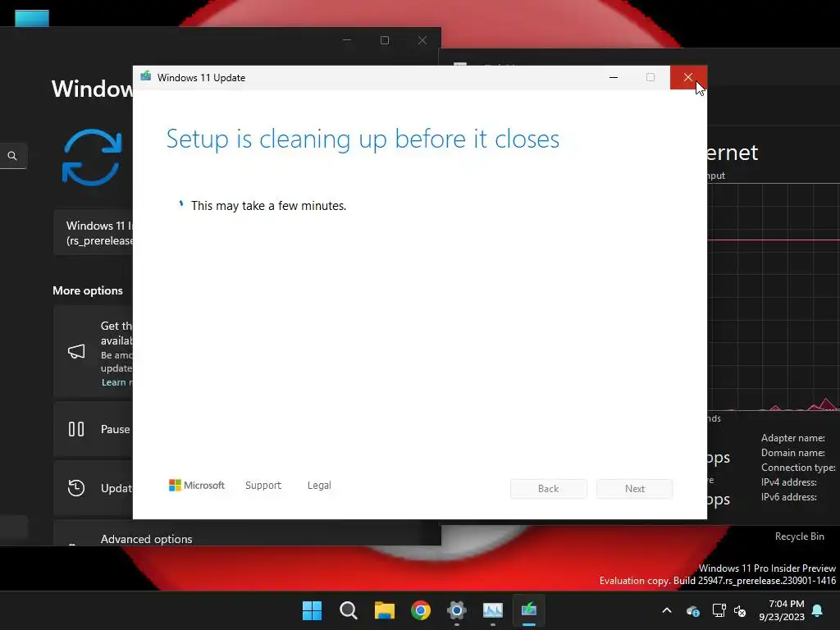
Task: Open taskbar Search
Action: 348,610
